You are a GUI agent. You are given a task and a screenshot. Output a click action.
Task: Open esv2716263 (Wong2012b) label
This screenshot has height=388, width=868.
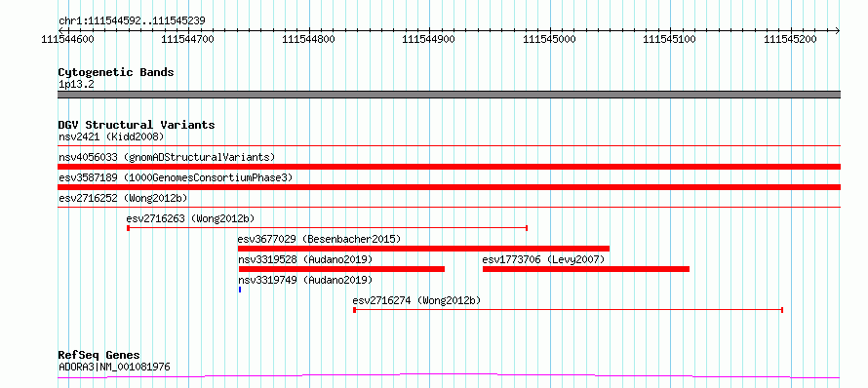pyautogui.click(x=190, y=218)
